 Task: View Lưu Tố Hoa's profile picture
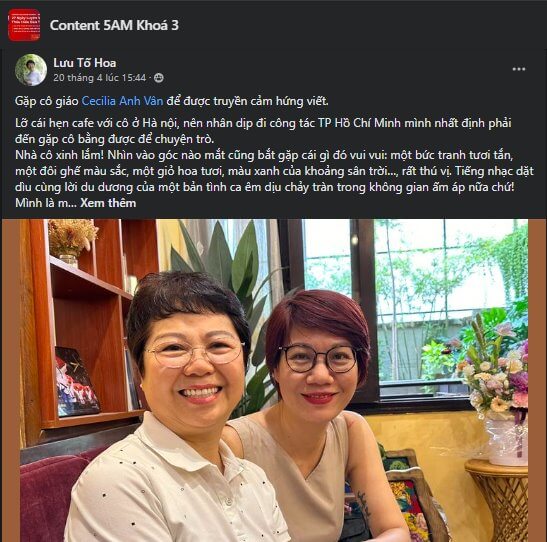[31, 70]
